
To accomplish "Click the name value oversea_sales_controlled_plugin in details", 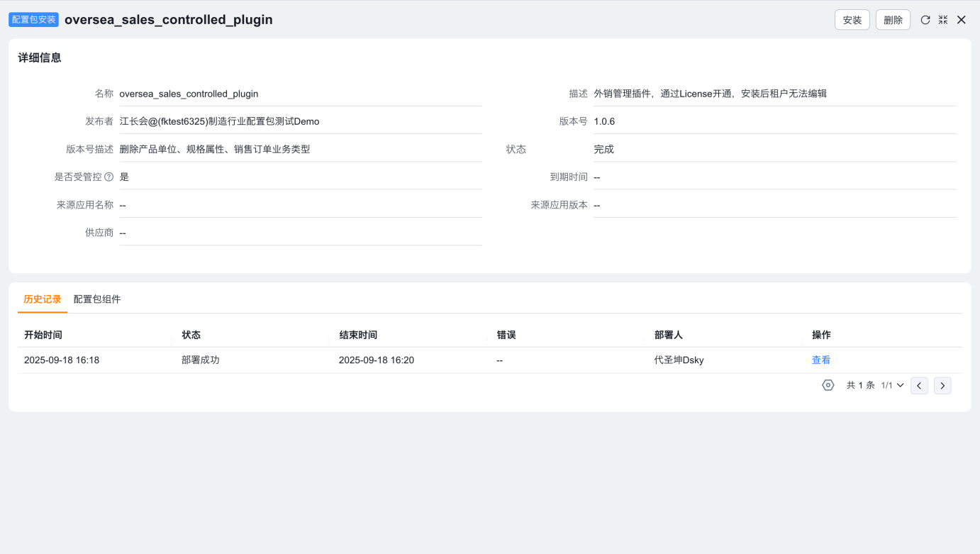I will pyautogui.click(x=189, y=94).
